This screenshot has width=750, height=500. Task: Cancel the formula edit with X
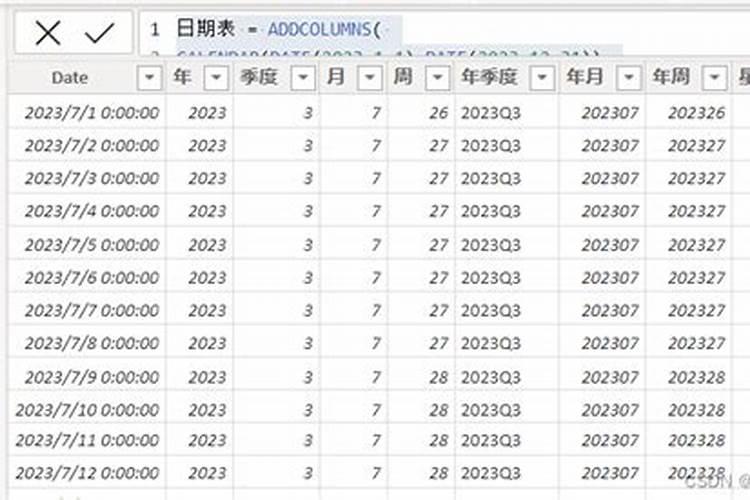pos(48,33)
